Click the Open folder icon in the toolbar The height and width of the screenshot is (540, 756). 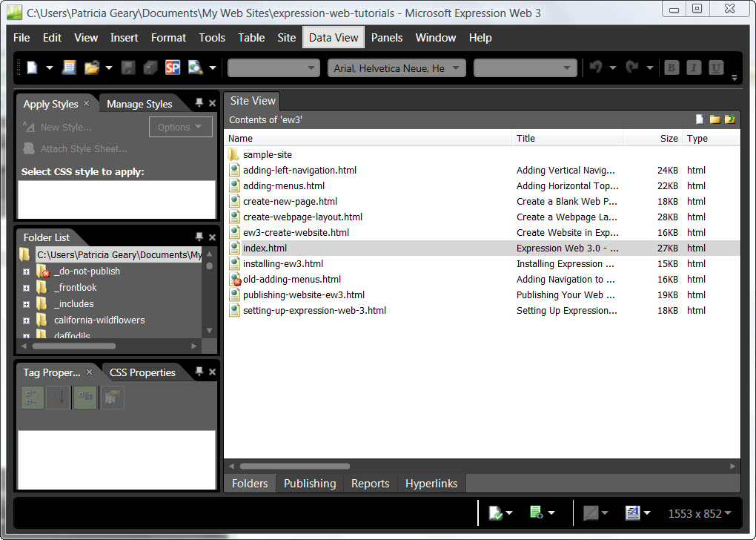click(x=92, y=67)
